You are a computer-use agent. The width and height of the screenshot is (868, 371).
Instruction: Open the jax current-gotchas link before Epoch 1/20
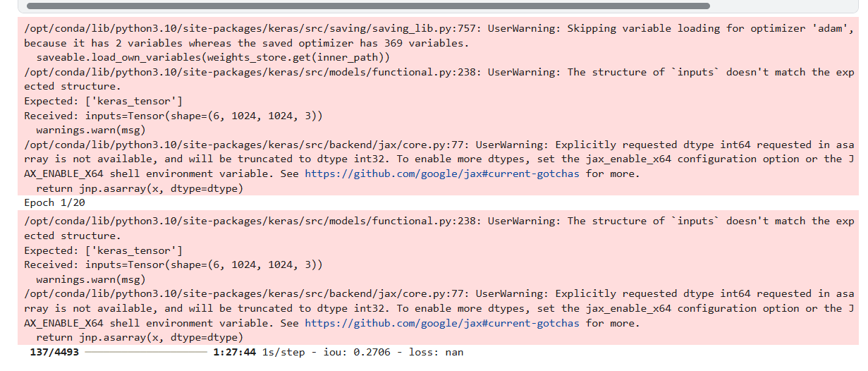click(x=442, y=174)
